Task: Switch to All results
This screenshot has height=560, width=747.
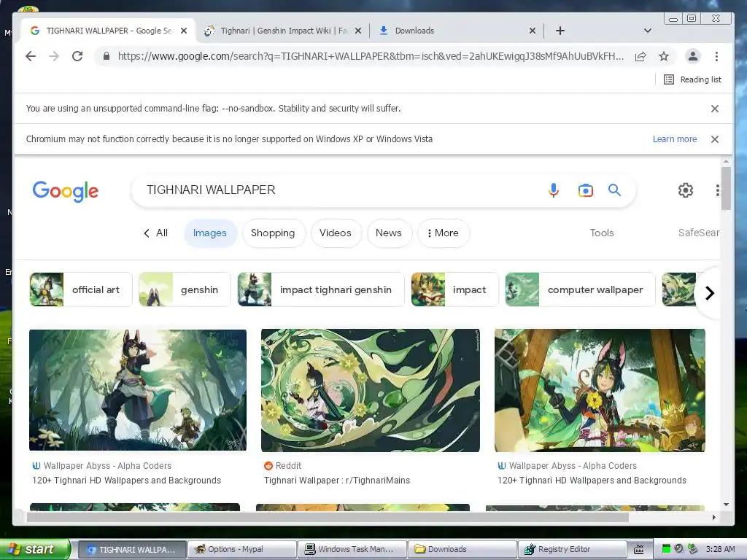Action: 156,233
